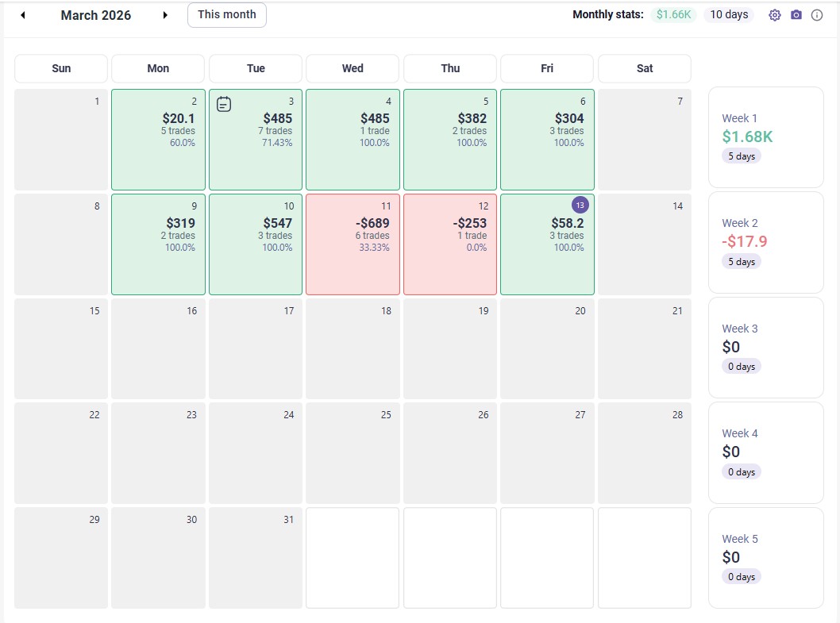Click the camera screenshot icon
The height and width of the screenshot is (623, 840).
click(796, 14)
